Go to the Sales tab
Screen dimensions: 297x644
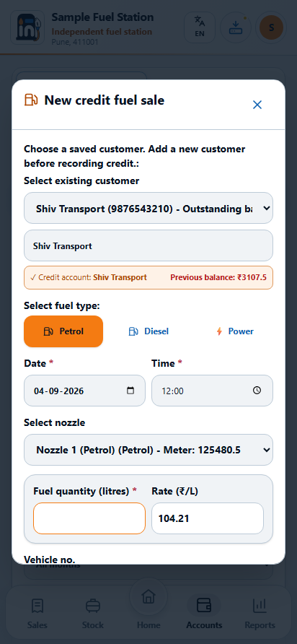click(x=37, y=614)
